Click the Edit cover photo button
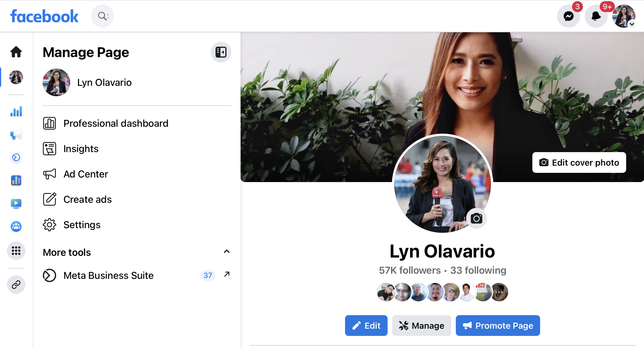 pyautogui.click(x=579, y=162)
